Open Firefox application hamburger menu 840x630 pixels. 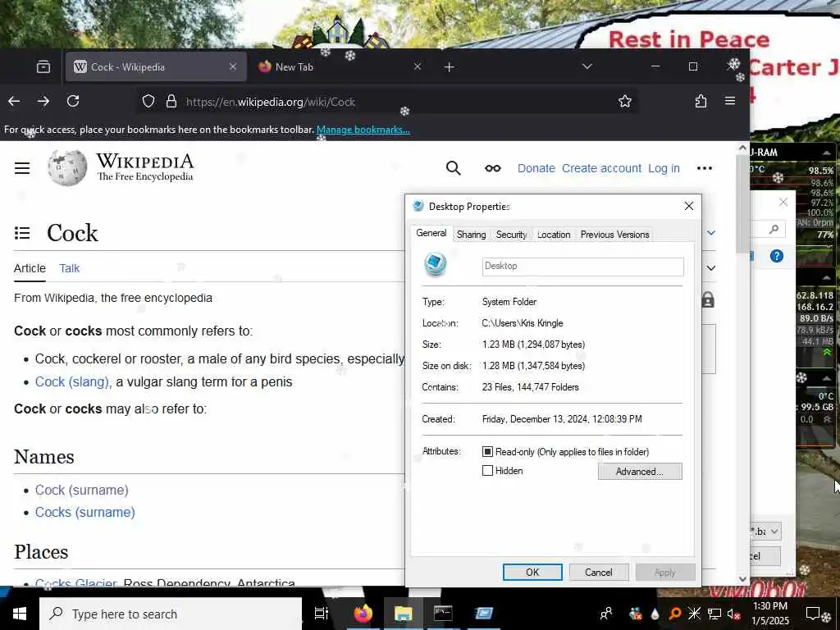(729, 101)
